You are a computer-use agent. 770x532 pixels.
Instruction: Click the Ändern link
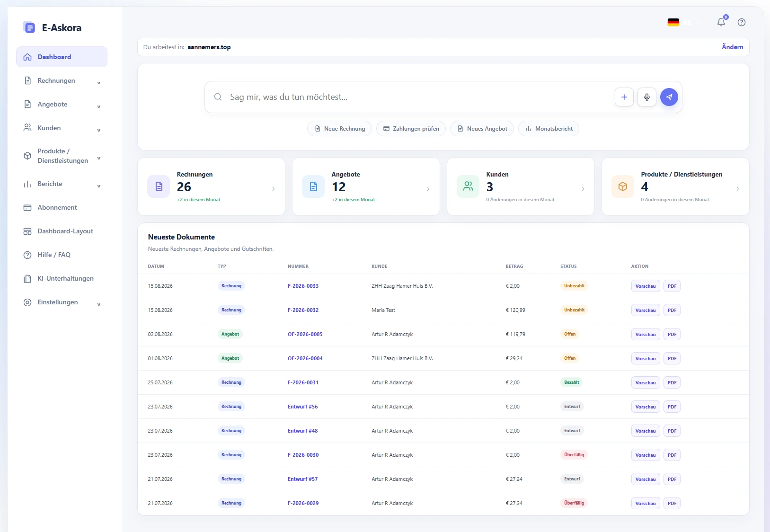[x=732, y=47]
